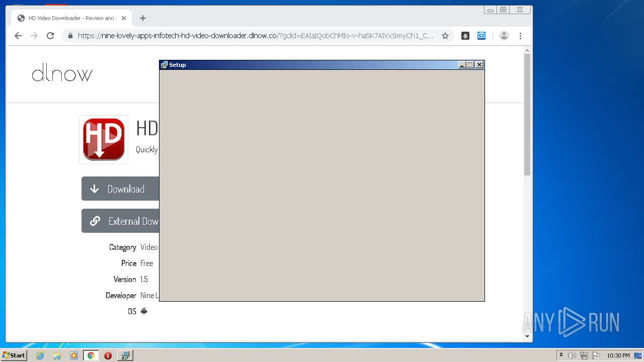Click the blue extension icon in Chrome toolbar
This screenshot has width=644, height=362.
(x=481, y=36)
